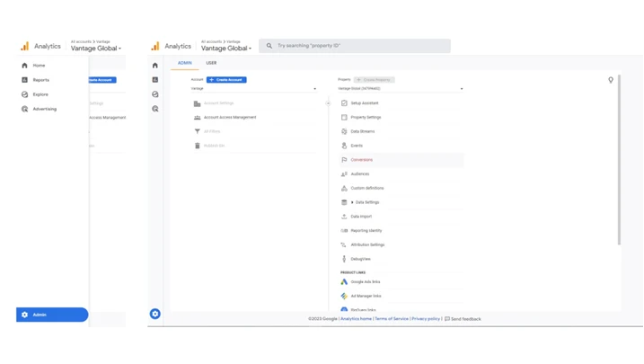Viewport: 644px width, 364px height.
Task: Click the Setup Assistant checkbox icon
Action: (x=344, y=103)
